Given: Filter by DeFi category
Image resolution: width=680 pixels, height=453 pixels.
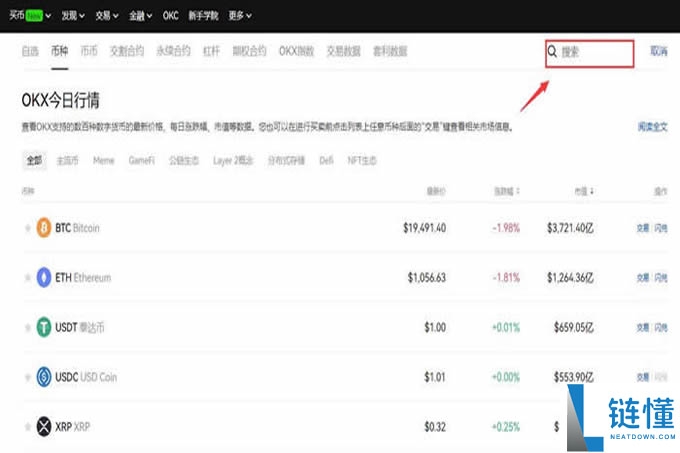Looking at the screenshot, I should [326, 160].
